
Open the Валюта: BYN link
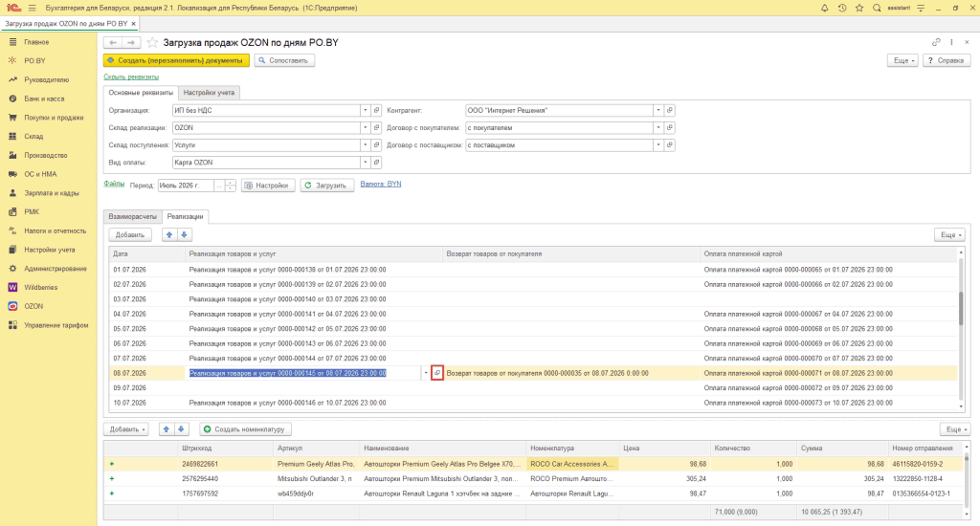381,184
